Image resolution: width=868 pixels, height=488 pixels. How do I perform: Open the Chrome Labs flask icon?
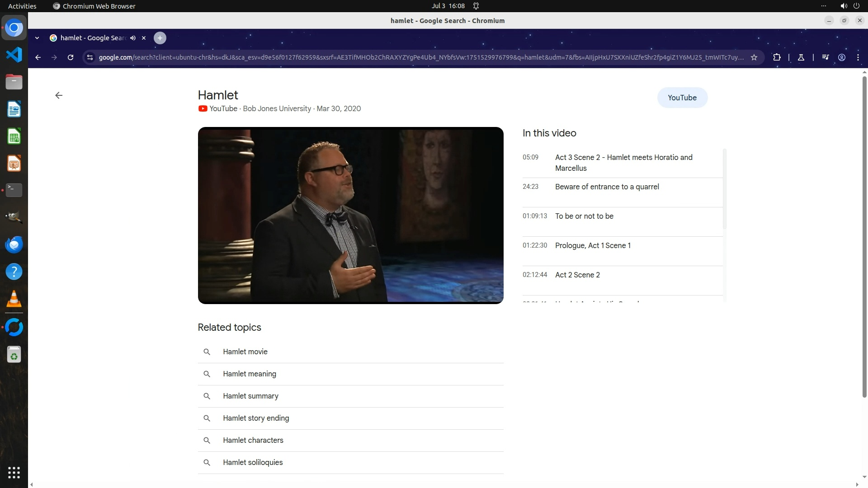click(801, 57)
